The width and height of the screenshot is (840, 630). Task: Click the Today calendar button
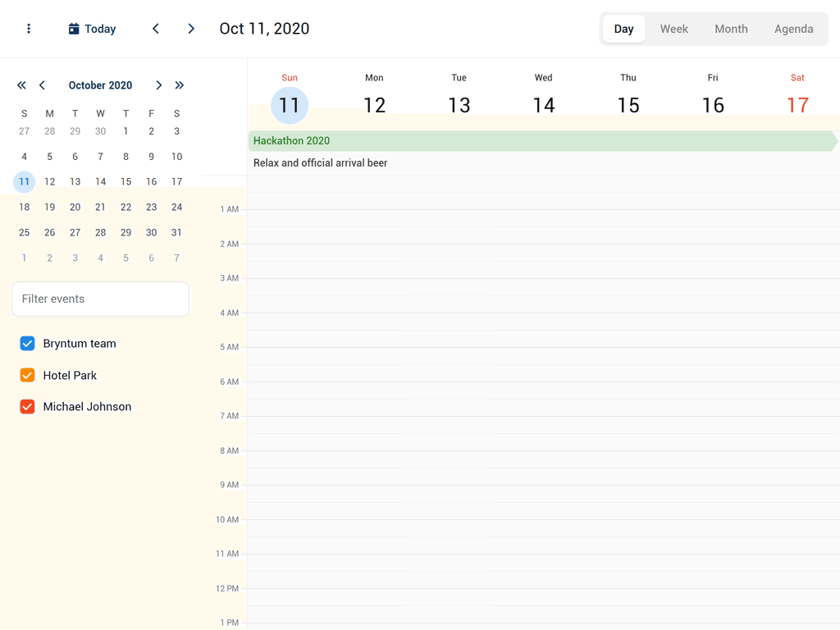pyautogui.click(x=92, y=29)
